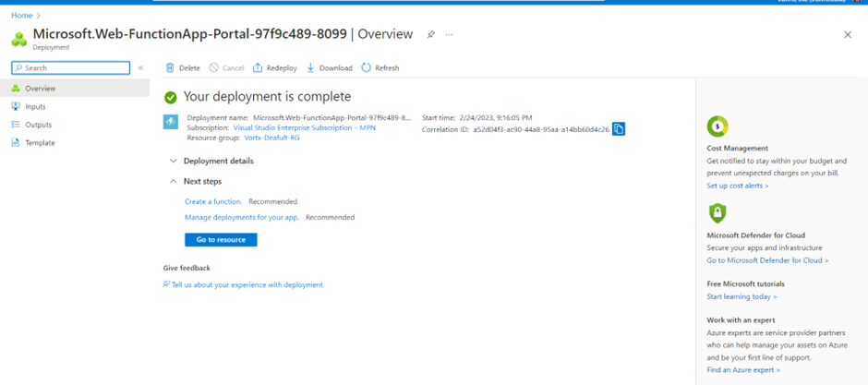Click Tell us about your experience link
The image size is (868, 385).
click(247, 285)
